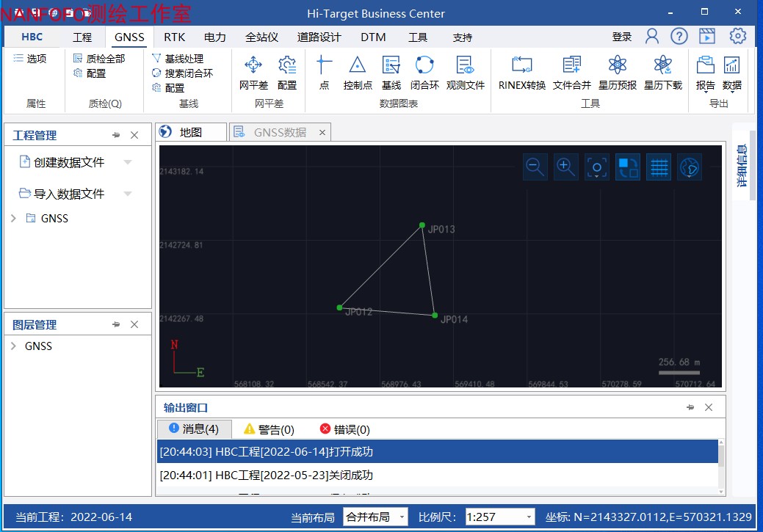Open the 星历下载 ephemeris download
763x532 pixels.
(x=662, y=73)
